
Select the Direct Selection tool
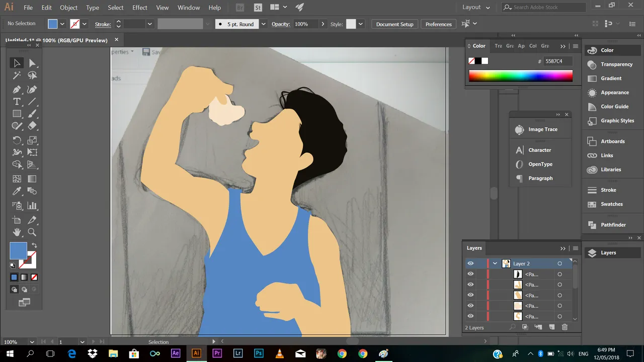(32, 63)
